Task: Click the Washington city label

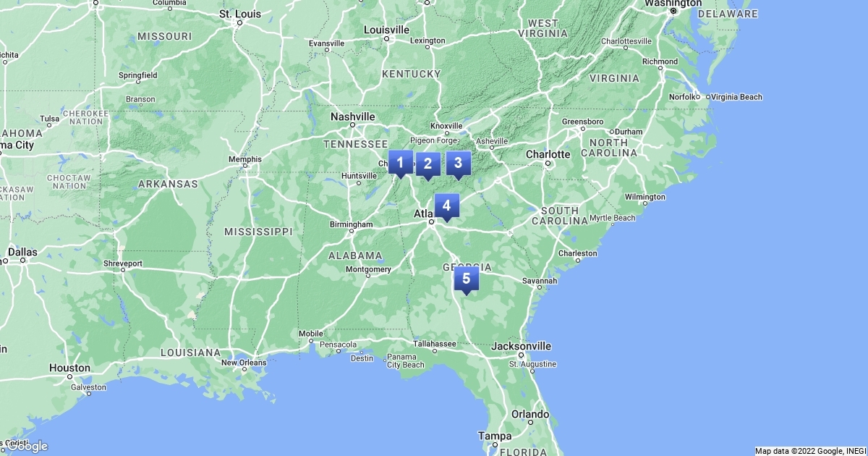Action: click(x=672, y=4)
